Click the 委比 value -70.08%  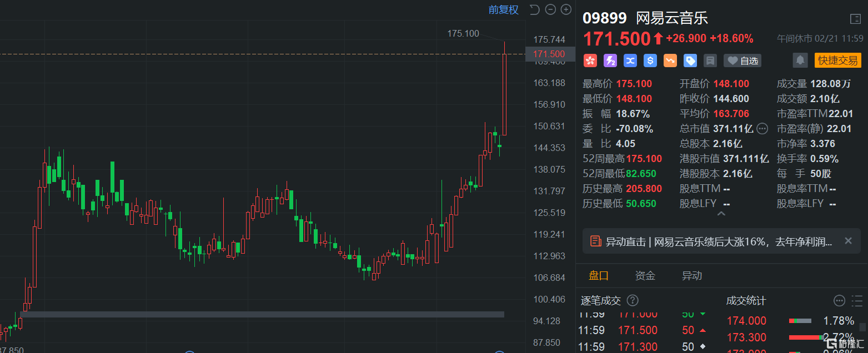point(635,129)
